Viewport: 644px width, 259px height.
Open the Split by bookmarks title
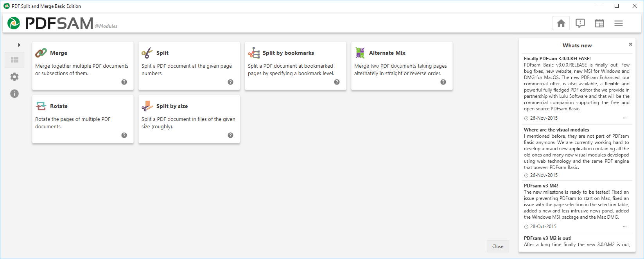click(x=288, y=53)
